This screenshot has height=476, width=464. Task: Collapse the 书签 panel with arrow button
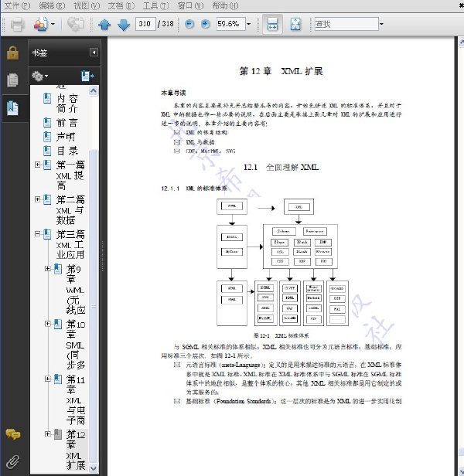94,53
